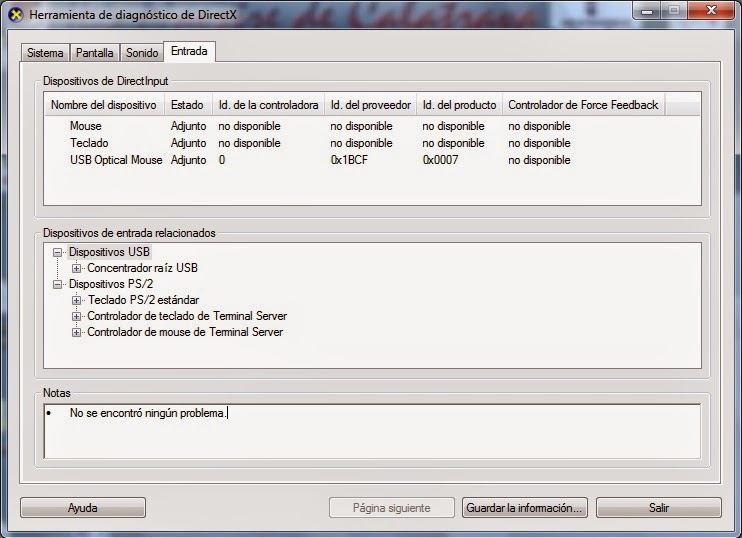Click Adjunto status in USB Optical Mouse row

(x=188, y=160)
